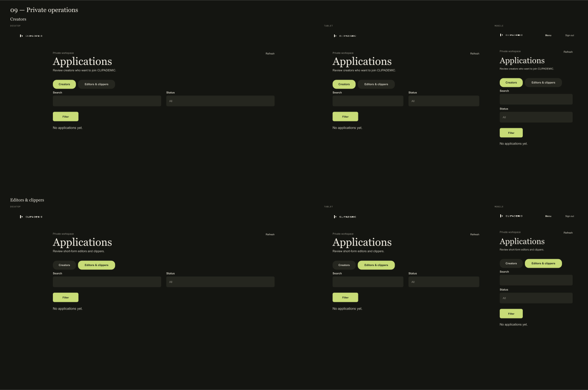
Task: Click Sign out in Editors section mobile frame
Action: (569, 216)
